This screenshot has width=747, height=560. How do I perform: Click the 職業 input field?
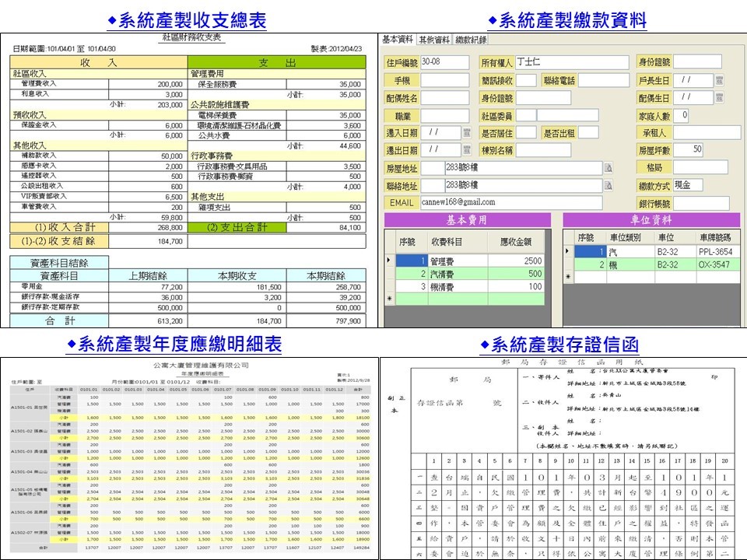[444, 115]
